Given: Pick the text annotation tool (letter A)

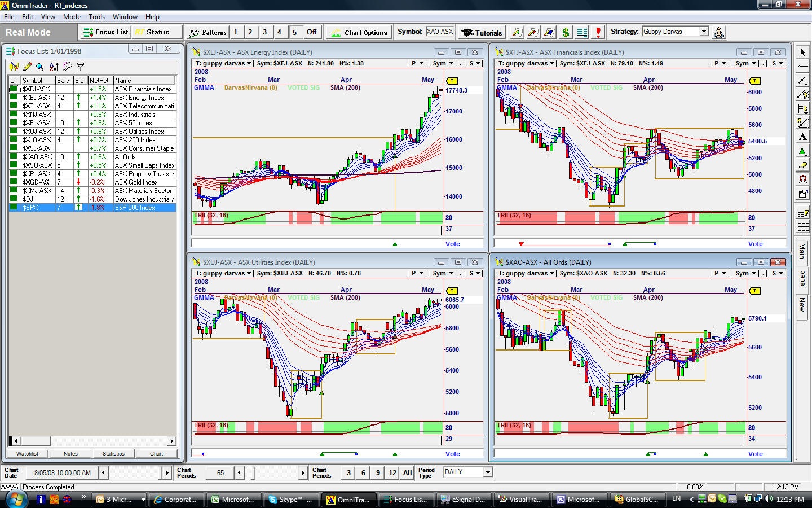Looking at the screenshot, I should 802,137.
